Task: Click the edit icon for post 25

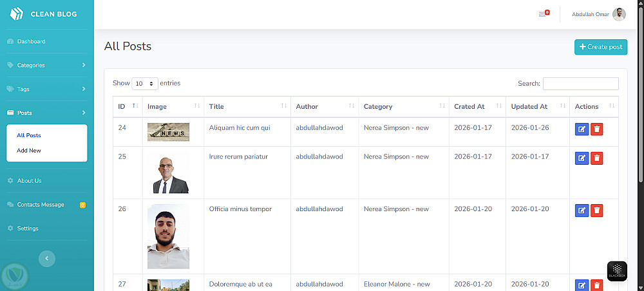Action: tap(582, 158)
